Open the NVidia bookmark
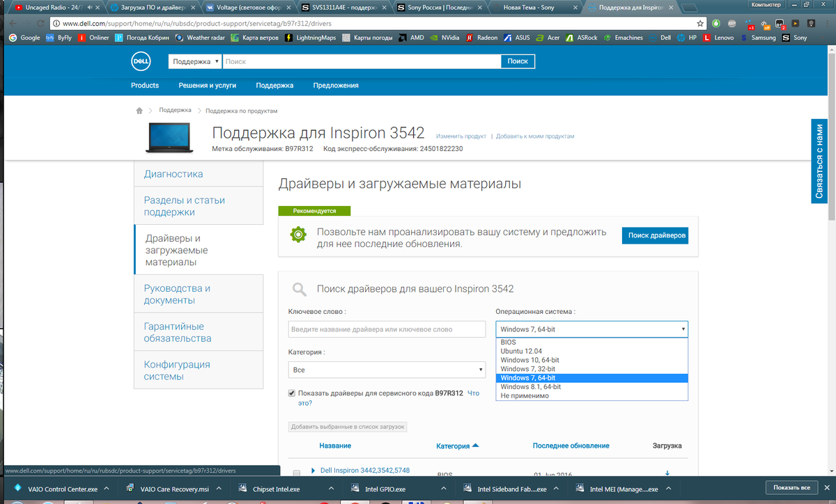 tap(444, 38)
